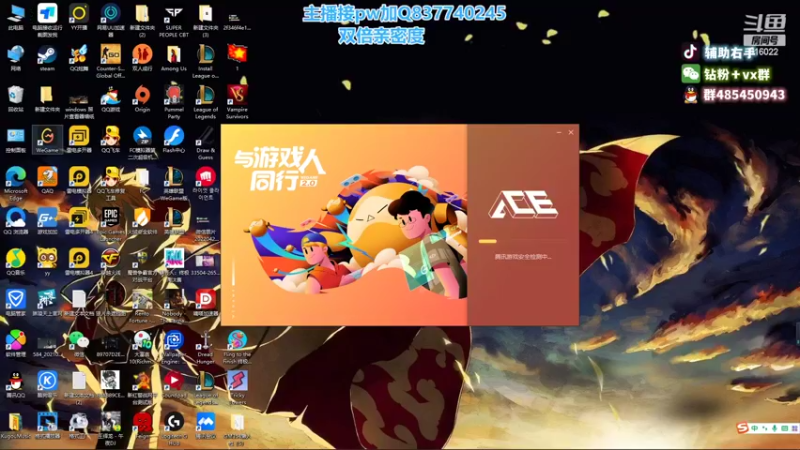Open the Nobody desktop game shortcut

[x=173, y=306]
